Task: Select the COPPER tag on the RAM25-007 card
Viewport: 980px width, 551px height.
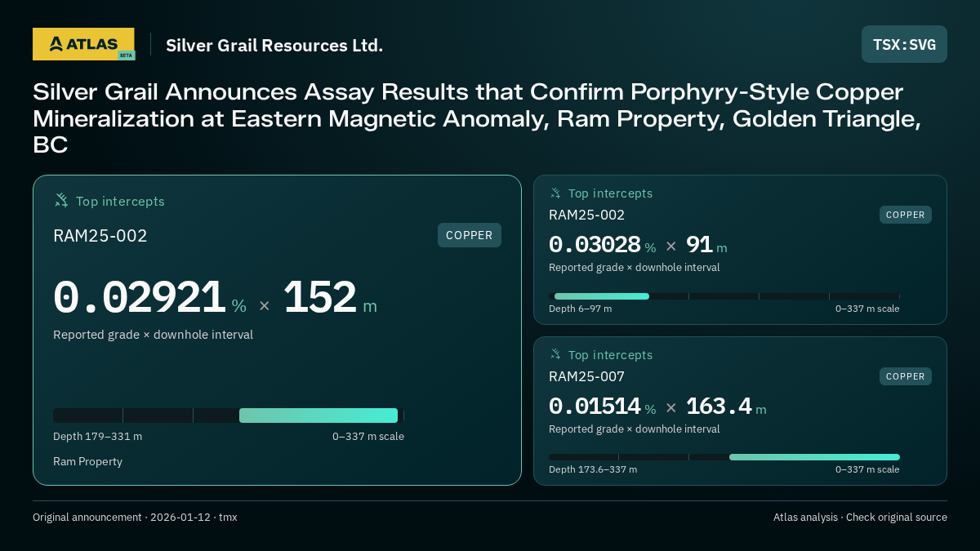Action: click(906, 376)
